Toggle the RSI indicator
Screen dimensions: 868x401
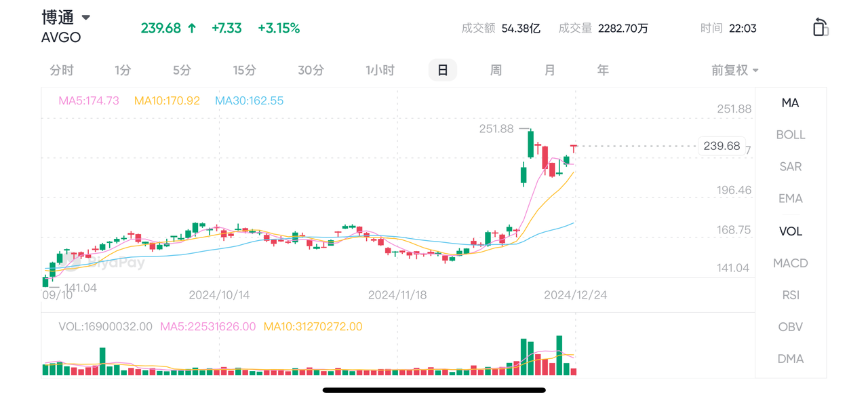coord(791,294)
